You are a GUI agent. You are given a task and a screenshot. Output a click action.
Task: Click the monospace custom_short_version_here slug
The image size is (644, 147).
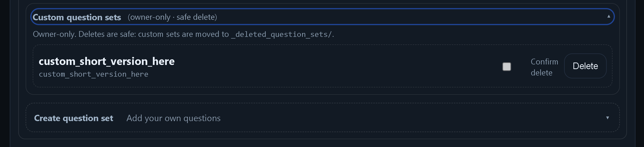[94, 74]
